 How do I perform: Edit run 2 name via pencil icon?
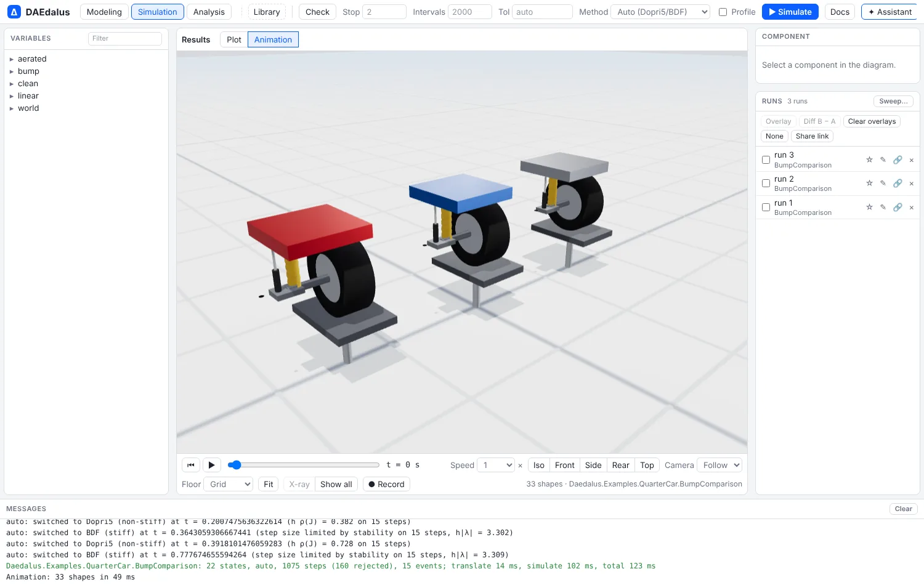(883, 183)
